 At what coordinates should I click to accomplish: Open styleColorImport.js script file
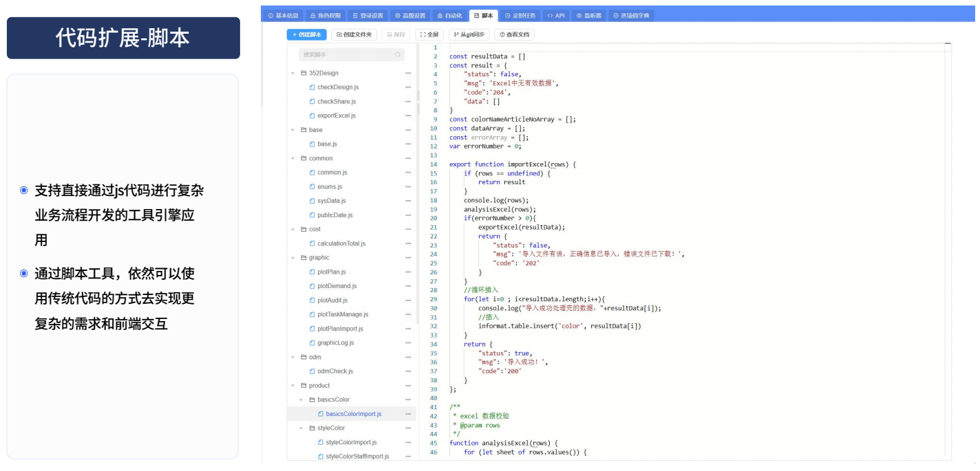(351, 442)
